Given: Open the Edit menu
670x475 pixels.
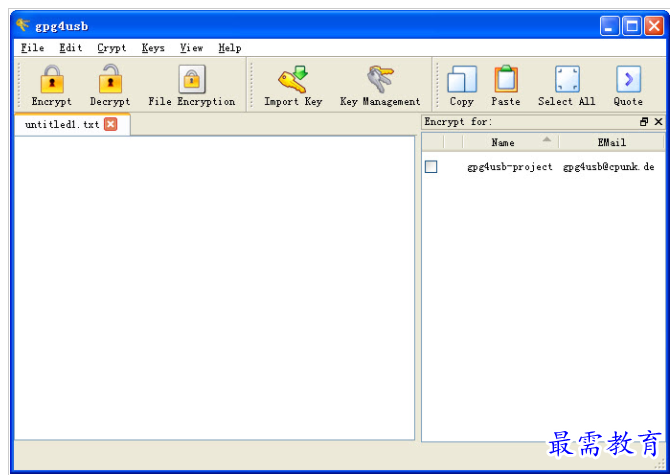Looking at the screenshot, I should (x=71, y=48).
